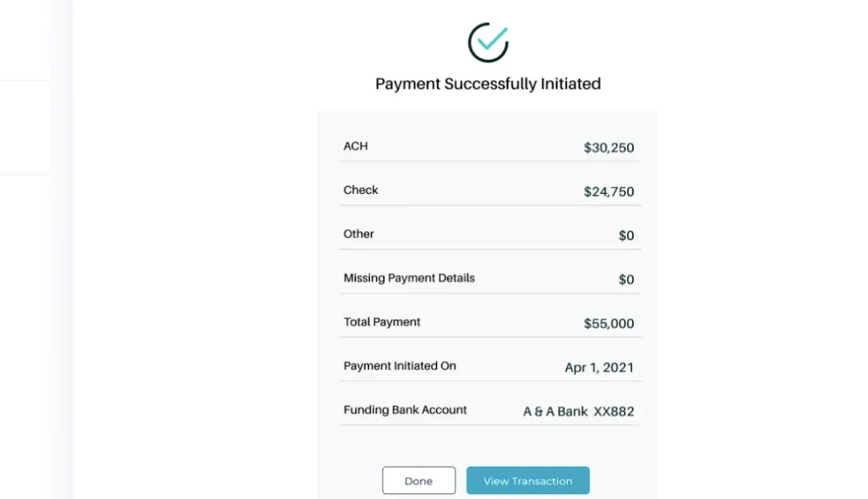Select the $24,750 check amount
This screenshot has height=499, width=868.
[x=608, y=192]
